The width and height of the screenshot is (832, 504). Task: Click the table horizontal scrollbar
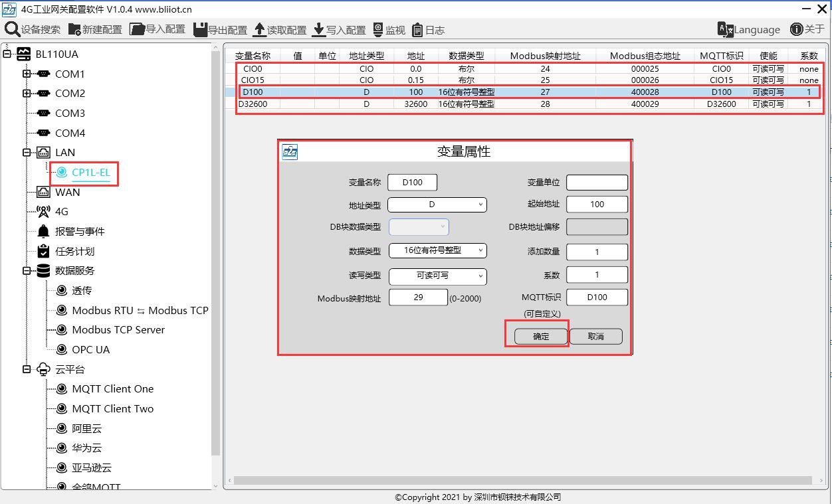coord(522,480)
